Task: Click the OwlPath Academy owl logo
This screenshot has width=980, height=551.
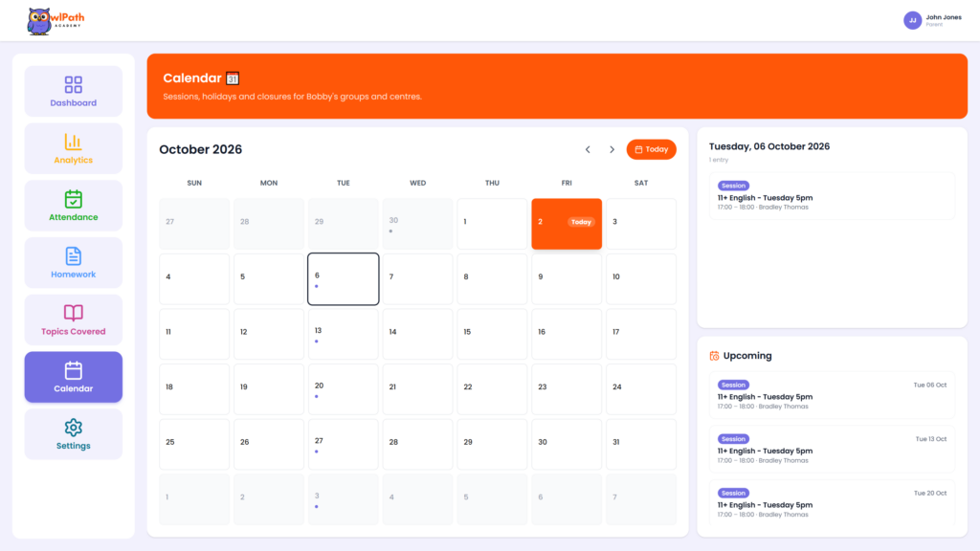Action: tap(55, 21)
